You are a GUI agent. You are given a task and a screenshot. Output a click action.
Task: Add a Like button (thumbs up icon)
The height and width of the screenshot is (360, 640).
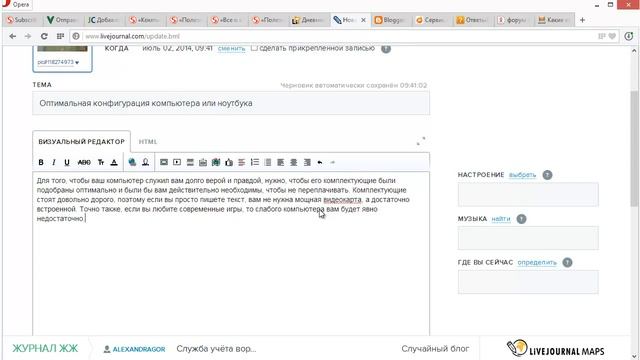(x=229, y=162)
